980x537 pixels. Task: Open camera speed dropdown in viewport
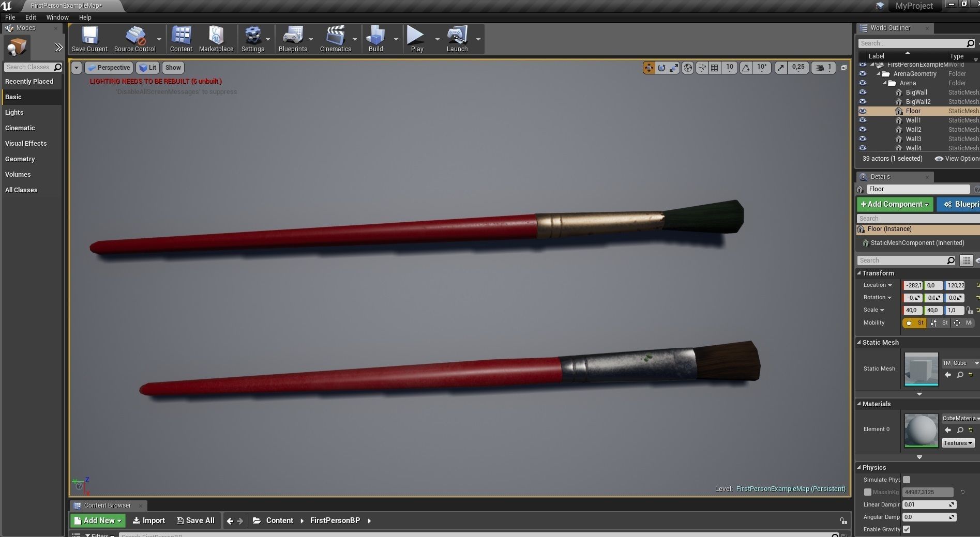coord(823,68)
